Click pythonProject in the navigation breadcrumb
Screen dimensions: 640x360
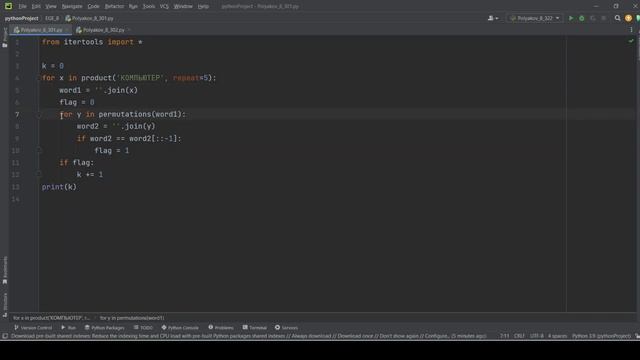22,18
